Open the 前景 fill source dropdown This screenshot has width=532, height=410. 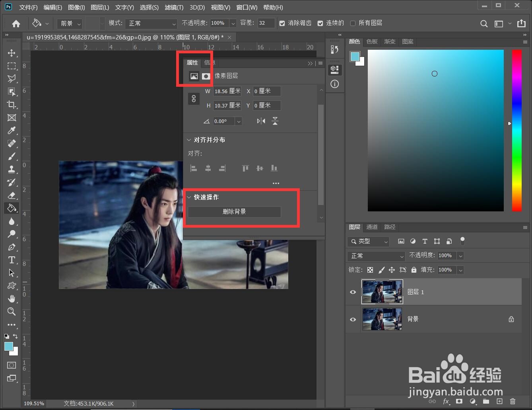tap(70, 23)
